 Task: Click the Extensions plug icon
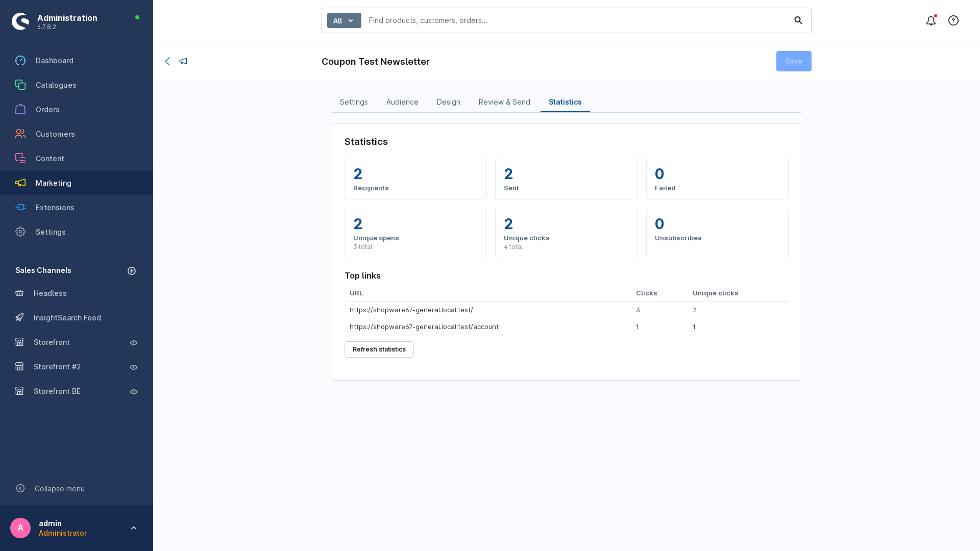point(20,208)
